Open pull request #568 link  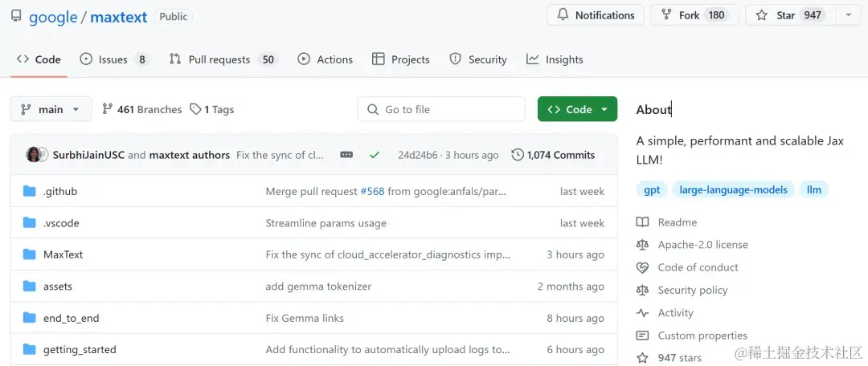(x=372, y=192)
